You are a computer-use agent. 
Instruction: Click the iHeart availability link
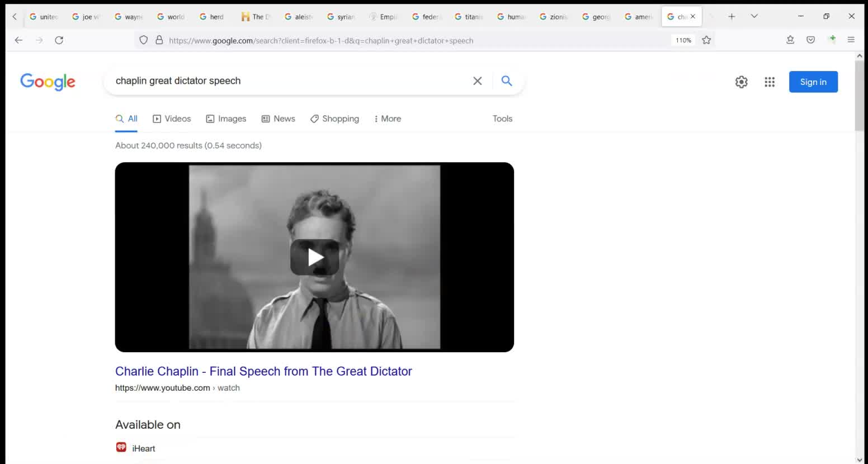(x=144, y=448)
